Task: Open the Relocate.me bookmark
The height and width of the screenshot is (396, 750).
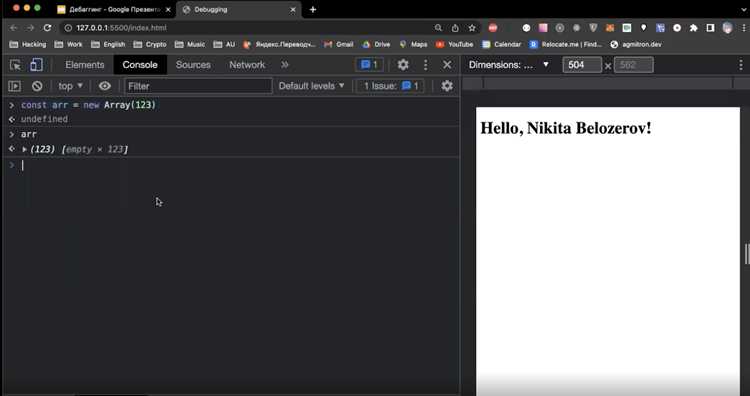Action: pos(566,44)
